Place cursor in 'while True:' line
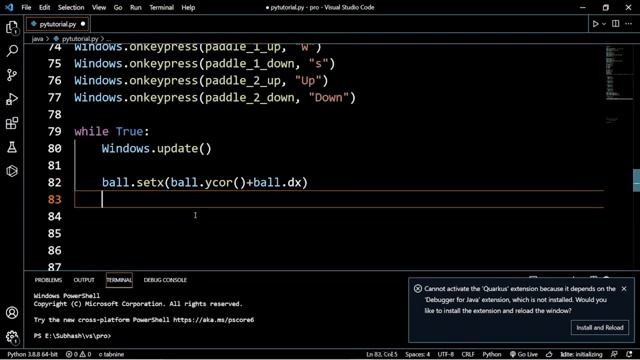This screenshot has width=640, height=360. [111, 131]
